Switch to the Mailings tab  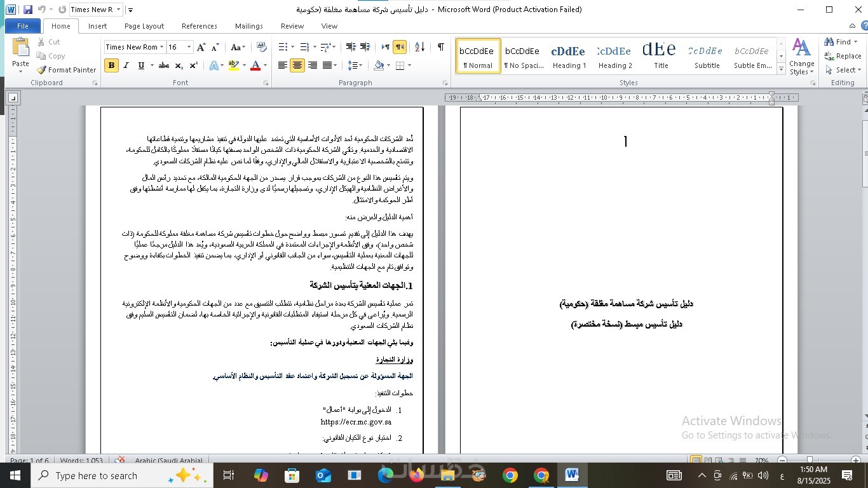(248, 26)
